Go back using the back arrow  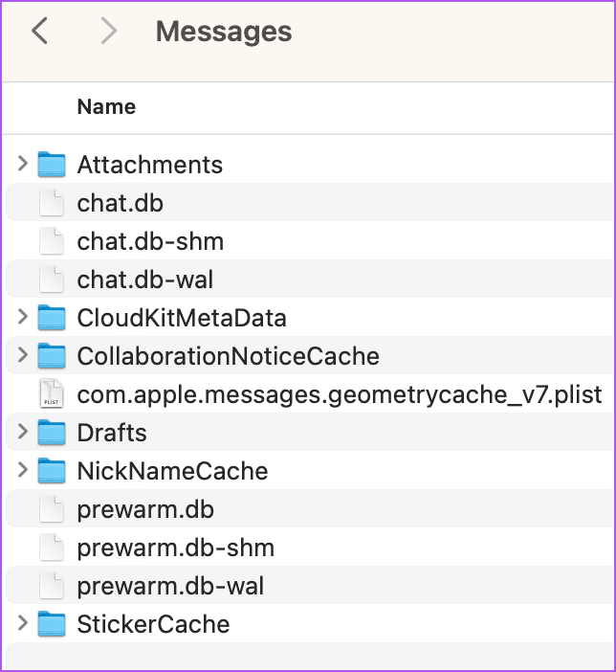click(40, 32)
